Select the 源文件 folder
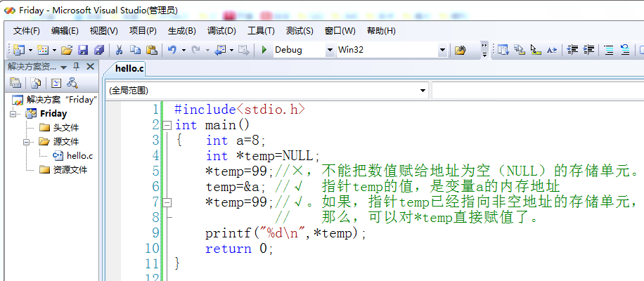Screen dimensions: 644x281 (x=65, y=142)
